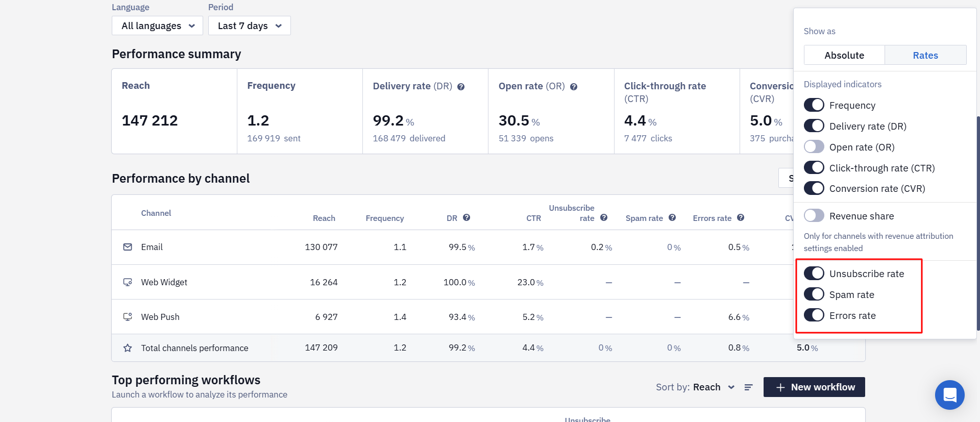Click the New workflow button
The width and height of the screenshot is (980, 422).
point(814,387)
